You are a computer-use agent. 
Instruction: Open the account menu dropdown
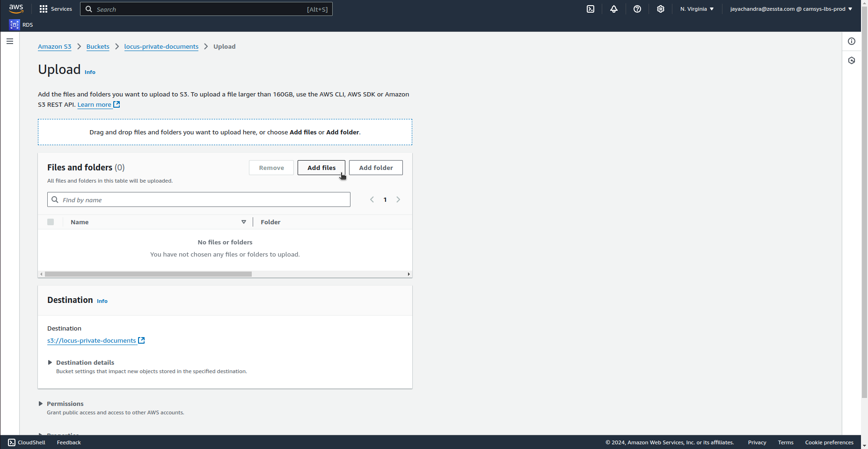point(791,9)
